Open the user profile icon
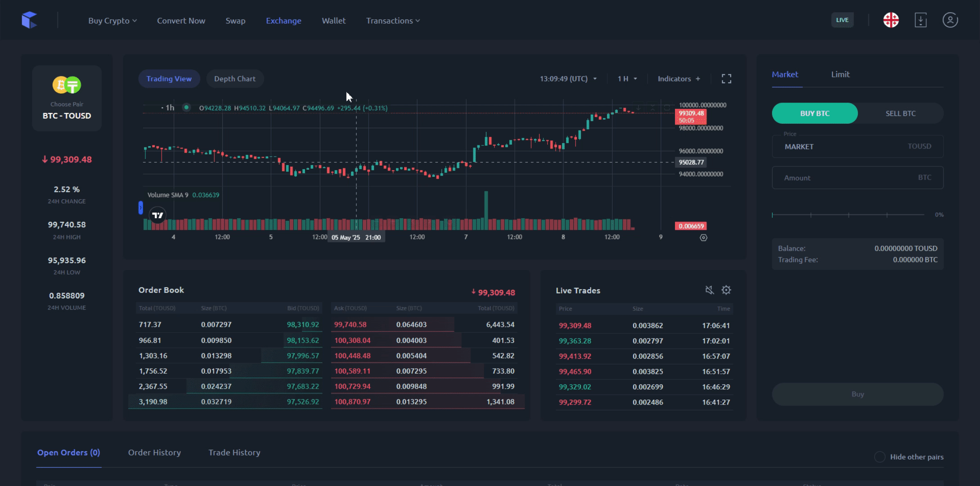The width and height of the screenshot is (980, 486). pyautogui.click(x=950, y=20)
